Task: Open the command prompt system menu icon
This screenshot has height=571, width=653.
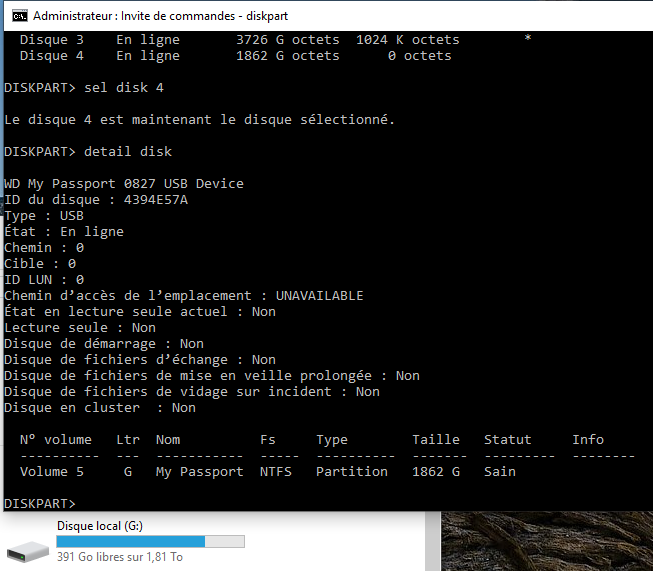Action: coord(20,16)
